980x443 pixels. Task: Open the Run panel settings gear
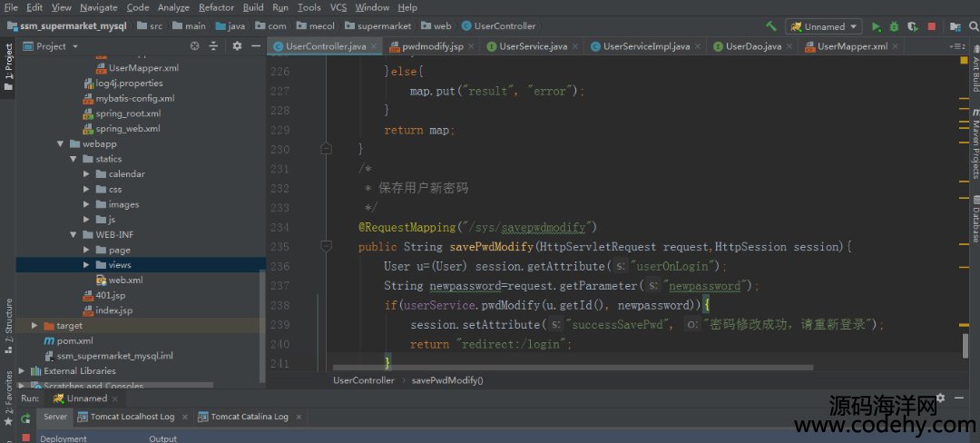click(x=941, y=398)
